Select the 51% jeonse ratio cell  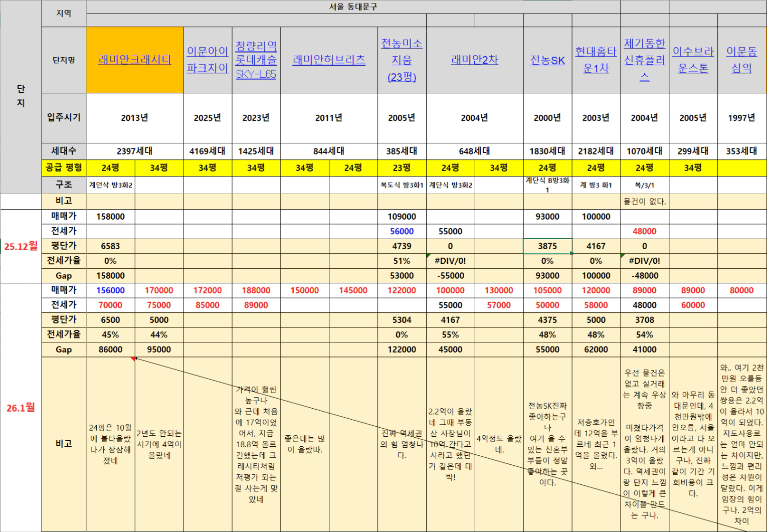(x=402, y=261)
